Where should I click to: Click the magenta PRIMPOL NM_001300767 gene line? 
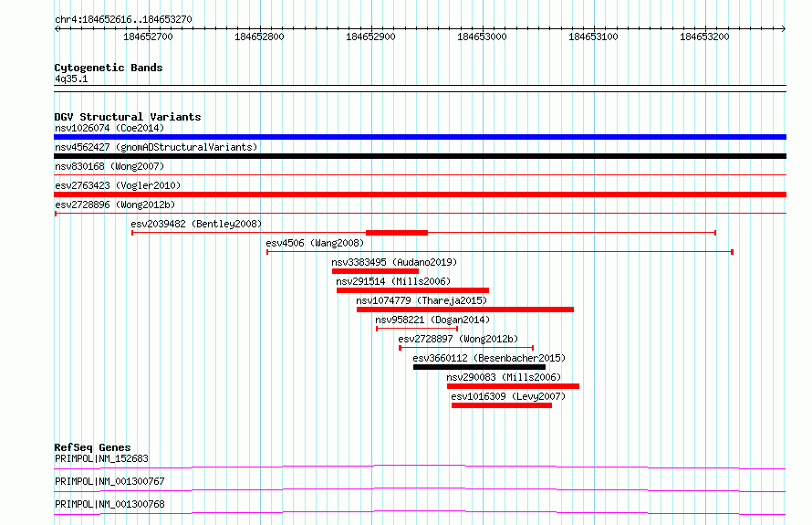(420, 489)
